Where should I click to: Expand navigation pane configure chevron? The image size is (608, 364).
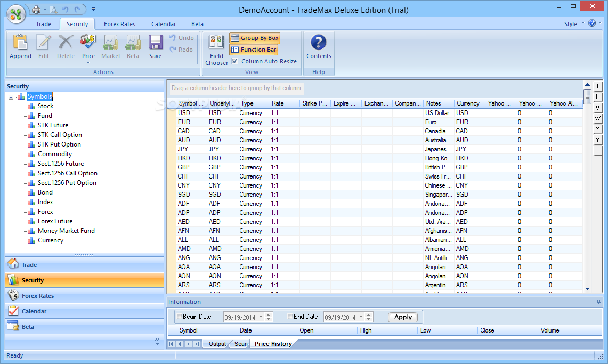click(157, 341)
